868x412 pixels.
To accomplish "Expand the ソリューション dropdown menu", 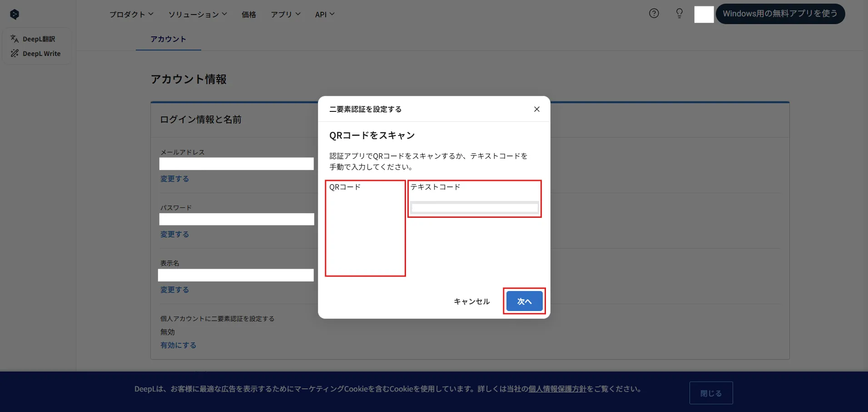I will click(x=198, y=15).
